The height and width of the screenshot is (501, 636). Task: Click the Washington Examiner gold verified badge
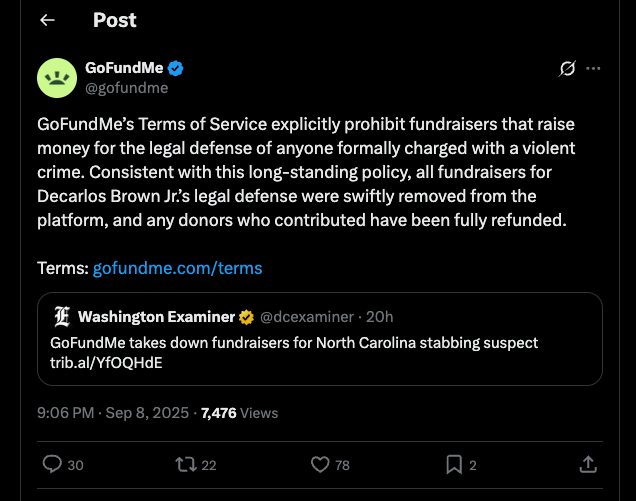coord(246,317)
